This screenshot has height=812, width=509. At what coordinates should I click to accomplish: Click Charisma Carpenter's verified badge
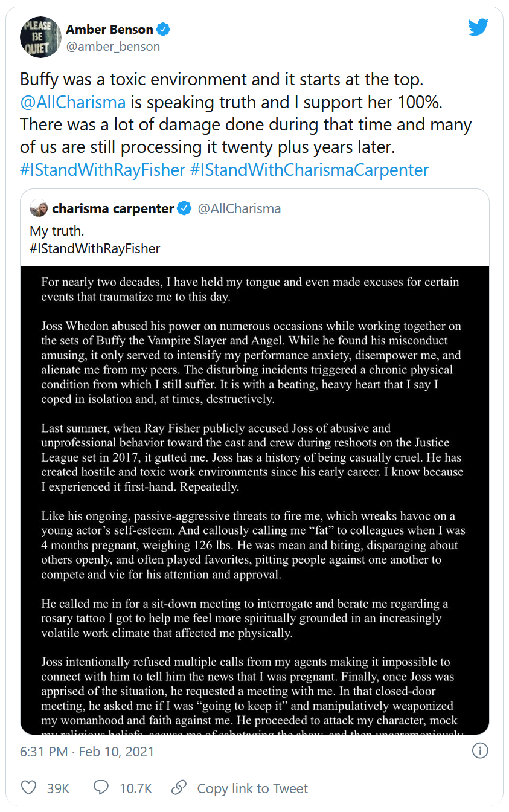(184, 209)
